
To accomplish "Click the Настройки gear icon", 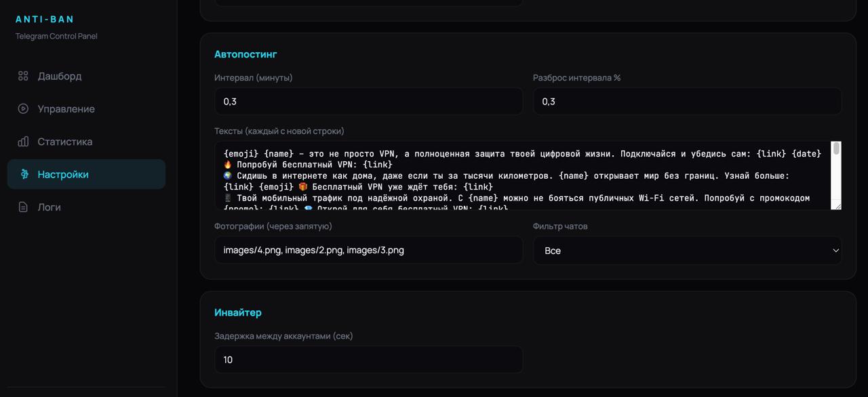I will pyautogui.click(x=23, y=174).
